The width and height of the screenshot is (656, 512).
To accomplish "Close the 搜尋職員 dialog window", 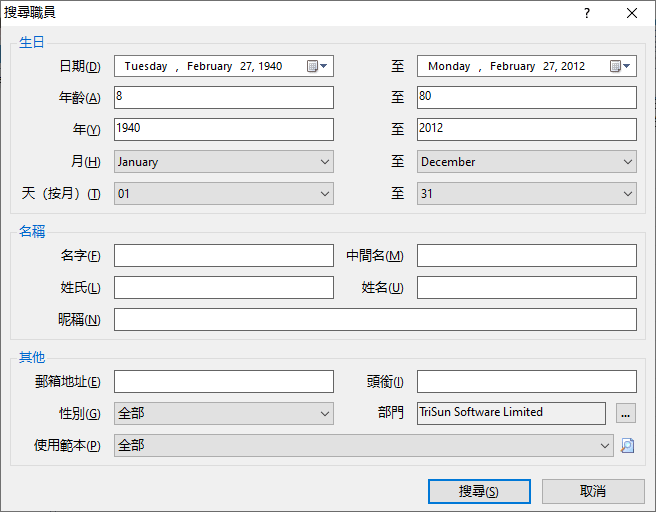I will tap(632, 13).
